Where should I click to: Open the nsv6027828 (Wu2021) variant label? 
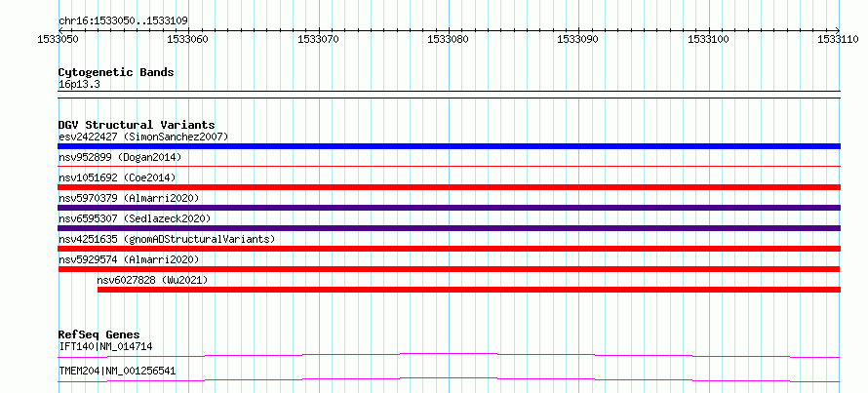tap(152, 280)
